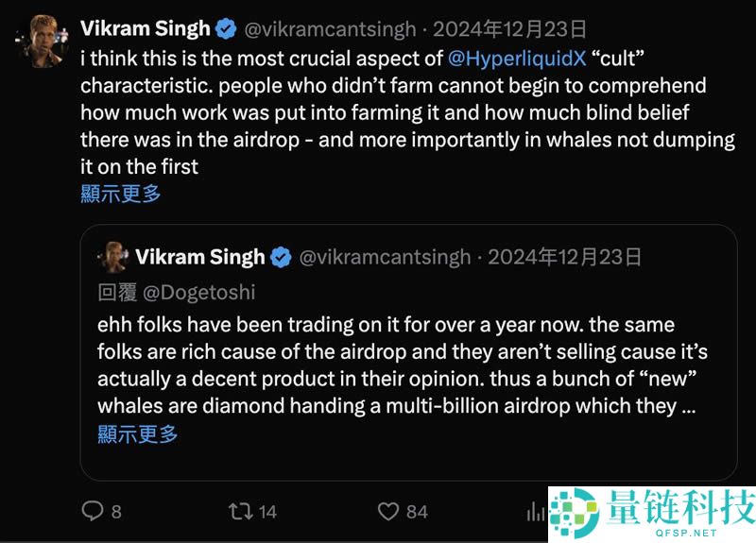
Task: Click the repost icon showing 14
Action: tap(241, 511)
